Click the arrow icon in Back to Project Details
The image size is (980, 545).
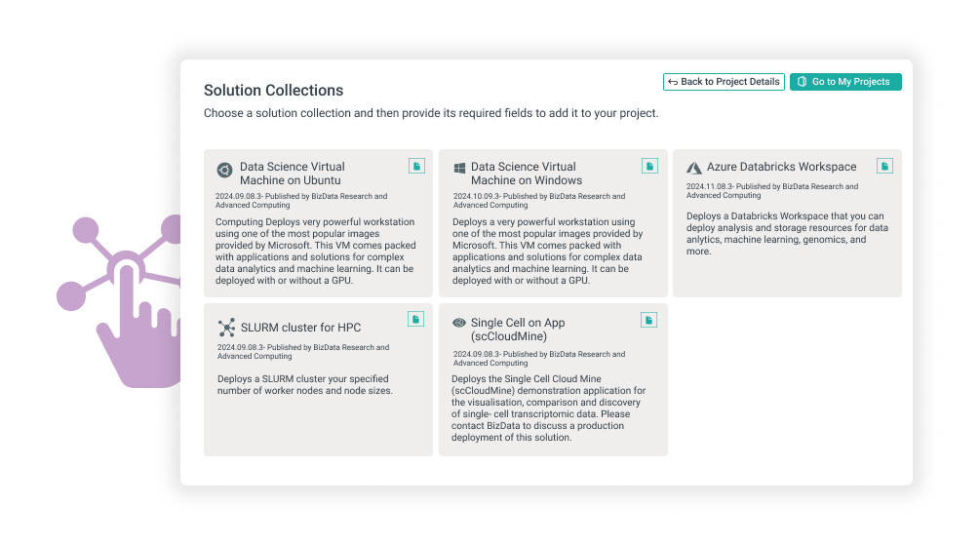673,82
